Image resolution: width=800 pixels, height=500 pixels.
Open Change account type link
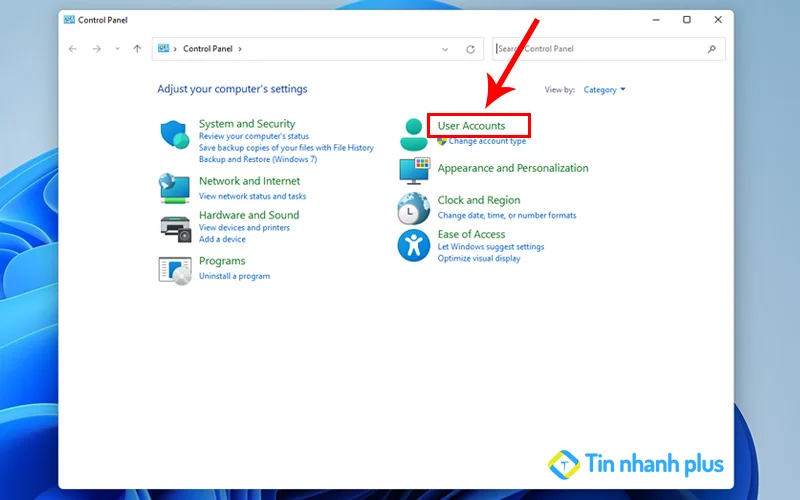point(487,142)
